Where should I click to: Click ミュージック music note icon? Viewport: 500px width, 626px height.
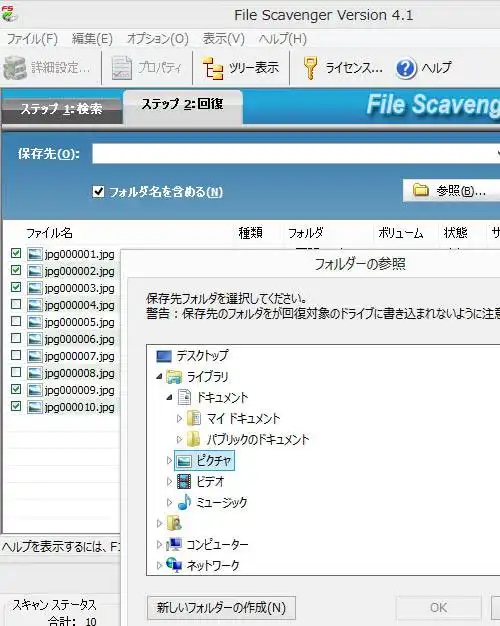tap(184, 502)
